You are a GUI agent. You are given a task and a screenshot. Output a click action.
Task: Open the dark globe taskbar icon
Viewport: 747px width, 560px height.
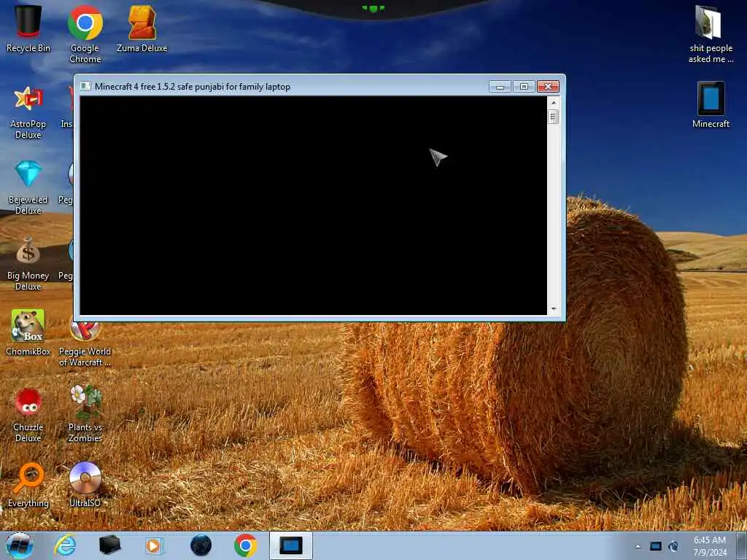pos(201,545)
